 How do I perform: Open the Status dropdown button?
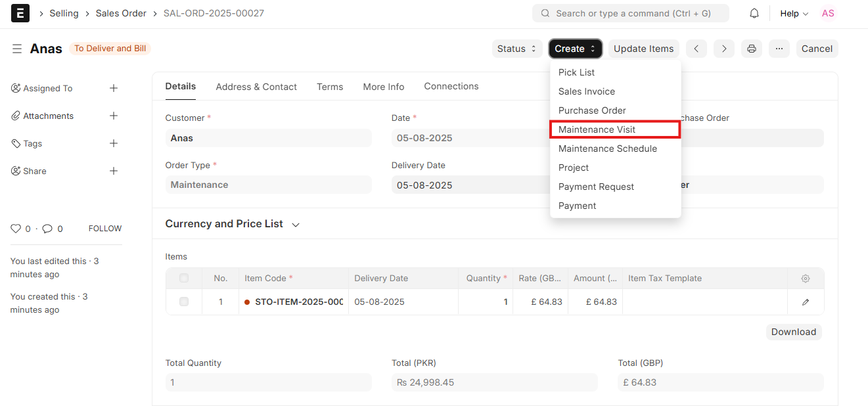517,49
